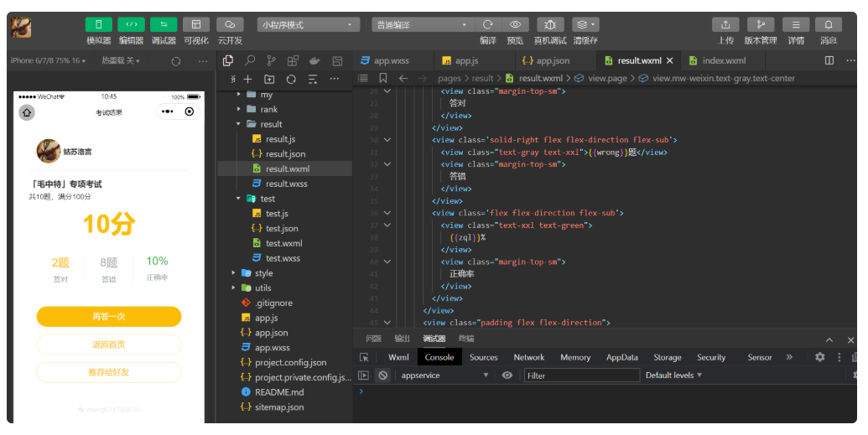Image resolution: width=868 pixels, height=435 pixels.
Task: Switch to the Sources devtools tab
Action: point(483,357)
